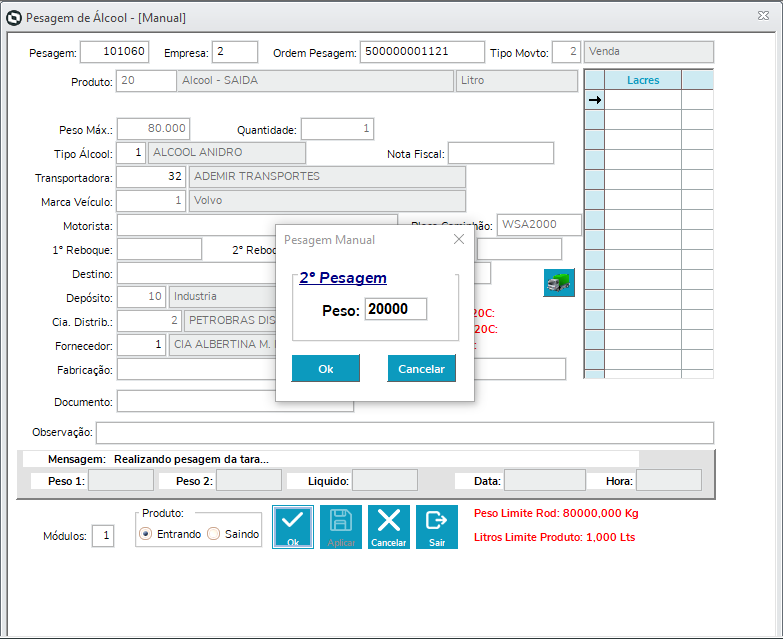Click the 1° Reboque field
Viewport: 783px width, 639px height.
(159, 249)
